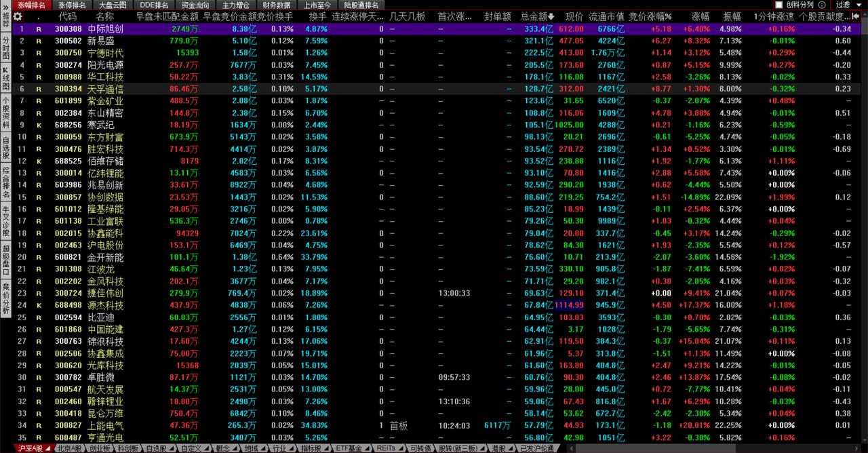The image size is (868, 453).
Task: Switch to the 可转债 bottom tab
Action: (420, 448)
